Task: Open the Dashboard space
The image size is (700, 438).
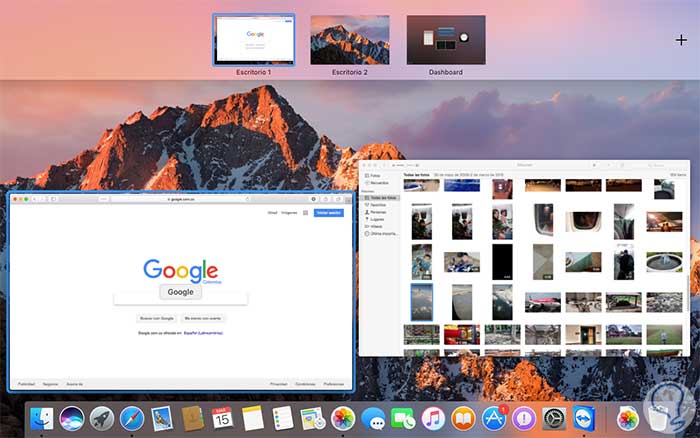Action: pyautogui.click(x=446, y=40)
